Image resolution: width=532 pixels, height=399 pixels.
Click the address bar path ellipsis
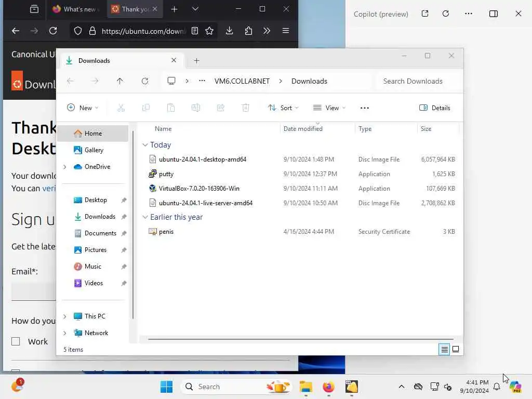(x=202, y=81)
